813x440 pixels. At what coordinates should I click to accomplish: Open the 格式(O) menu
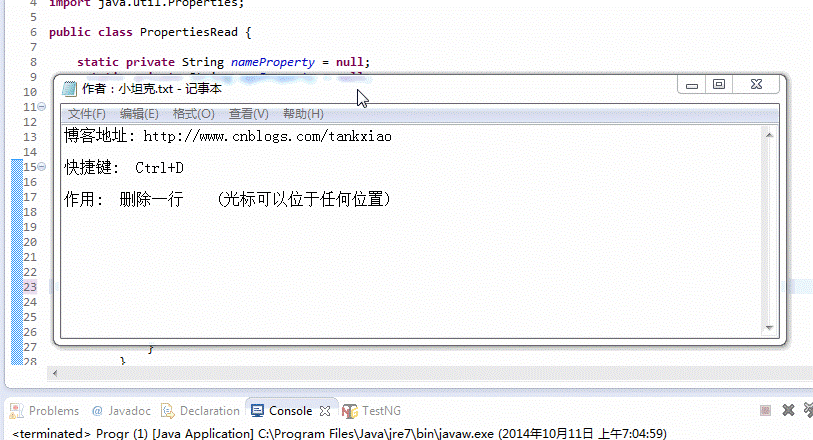193,114
